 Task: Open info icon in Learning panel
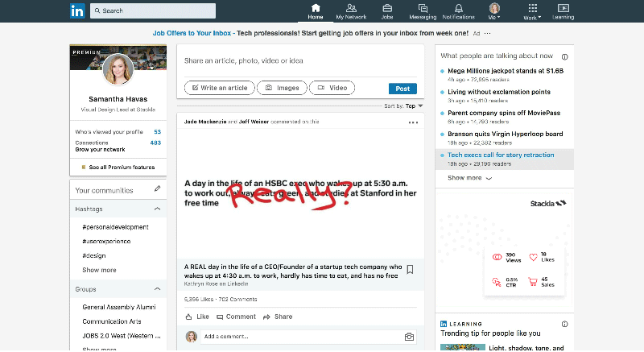point(565,324)
